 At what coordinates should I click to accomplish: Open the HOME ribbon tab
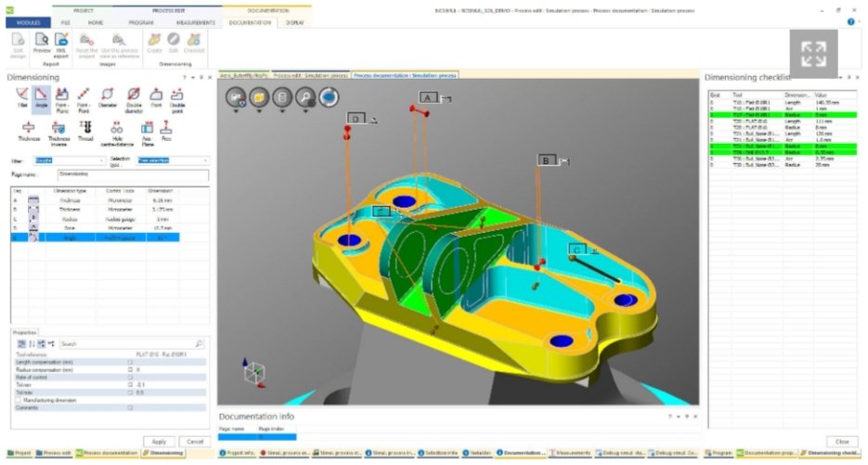[x=96, y=22]
